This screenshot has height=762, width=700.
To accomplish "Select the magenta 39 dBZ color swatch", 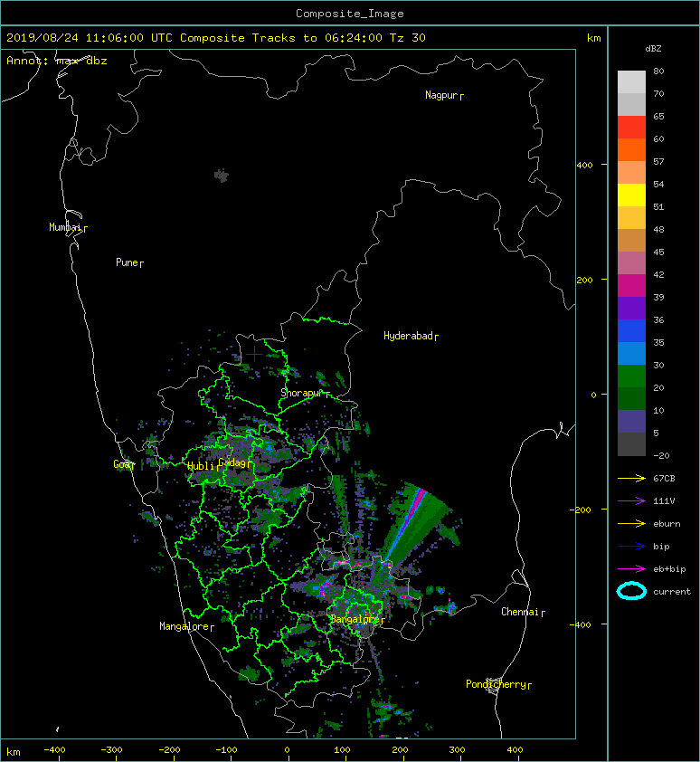I will 631,285.
